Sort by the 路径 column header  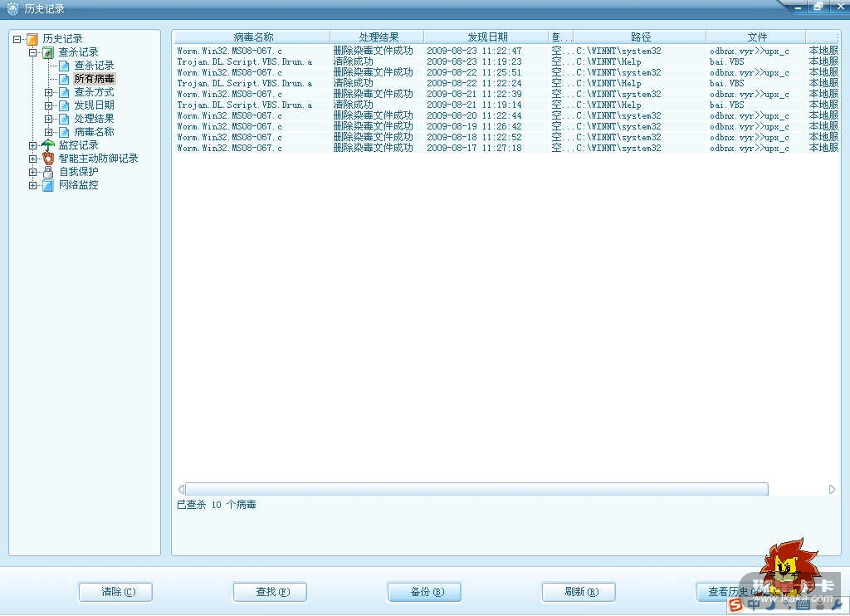point(640,37)
